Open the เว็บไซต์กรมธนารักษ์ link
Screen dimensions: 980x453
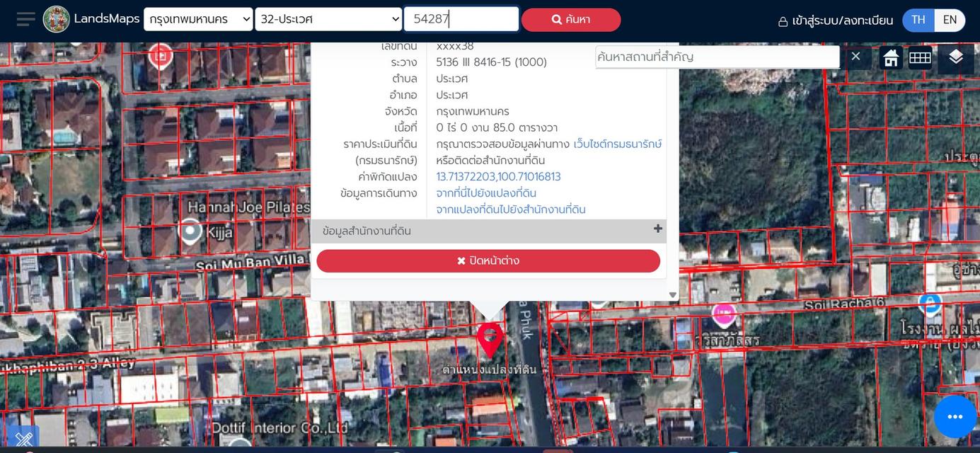tap(618, 144)
